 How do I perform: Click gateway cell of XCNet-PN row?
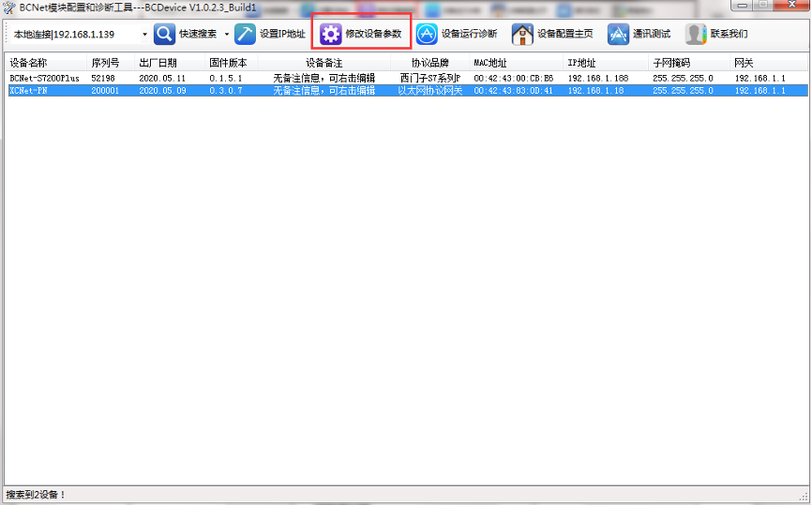(760, 91)
